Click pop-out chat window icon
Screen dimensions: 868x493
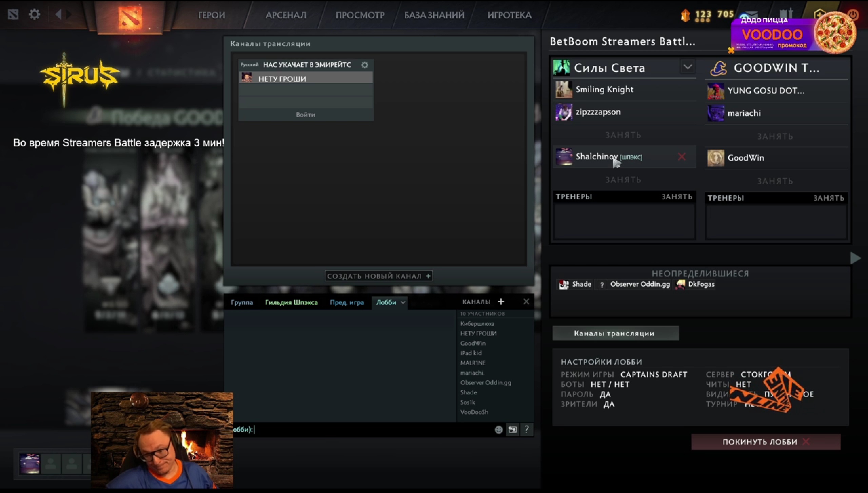[512, 430]
